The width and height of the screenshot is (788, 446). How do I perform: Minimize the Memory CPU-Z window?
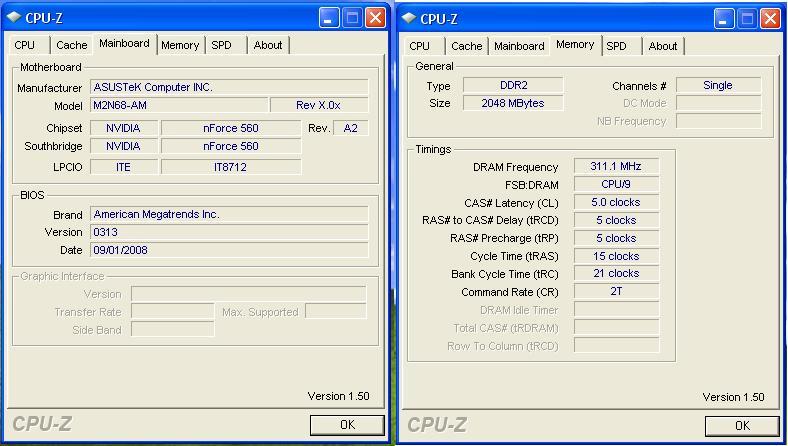(x=724, y=19)
